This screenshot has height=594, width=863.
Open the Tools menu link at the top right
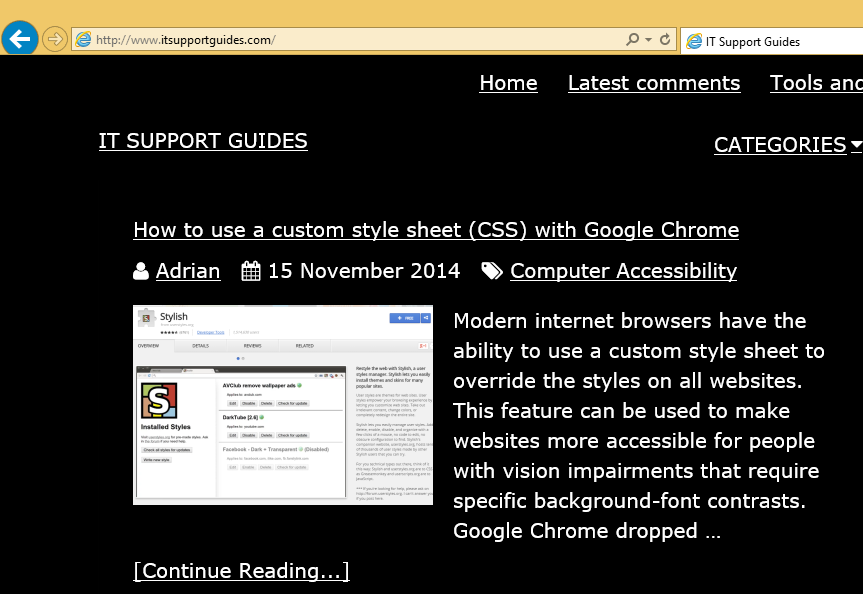coord(816,83)
